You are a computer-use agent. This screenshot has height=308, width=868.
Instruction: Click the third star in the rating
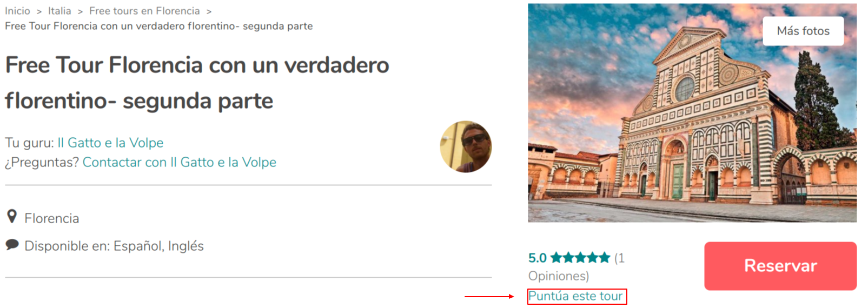[x=580, y=257]
